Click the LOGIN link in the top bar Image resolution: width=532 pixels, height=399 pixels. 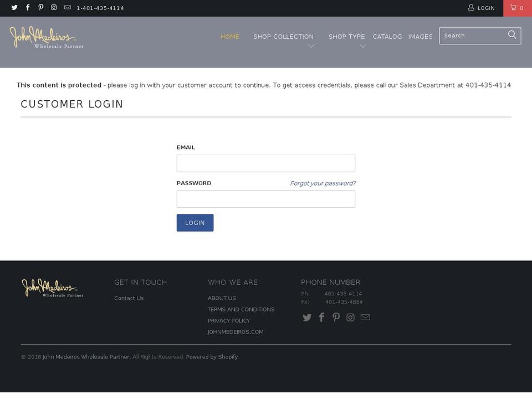[486, 8]
